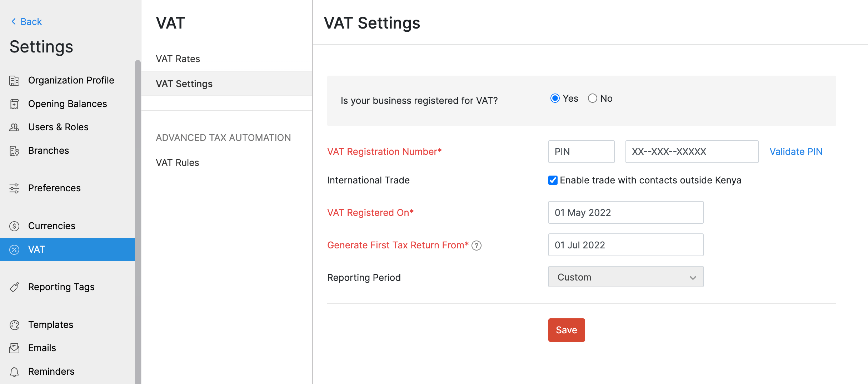Select Yes for business registered for VAT

point(554,98)
